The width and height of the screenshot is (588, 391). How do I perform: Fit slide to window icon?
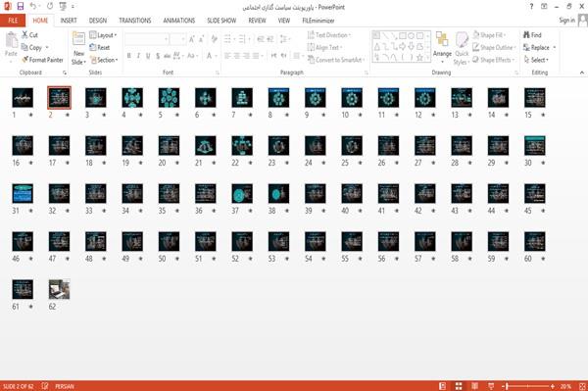coord(582,386)
